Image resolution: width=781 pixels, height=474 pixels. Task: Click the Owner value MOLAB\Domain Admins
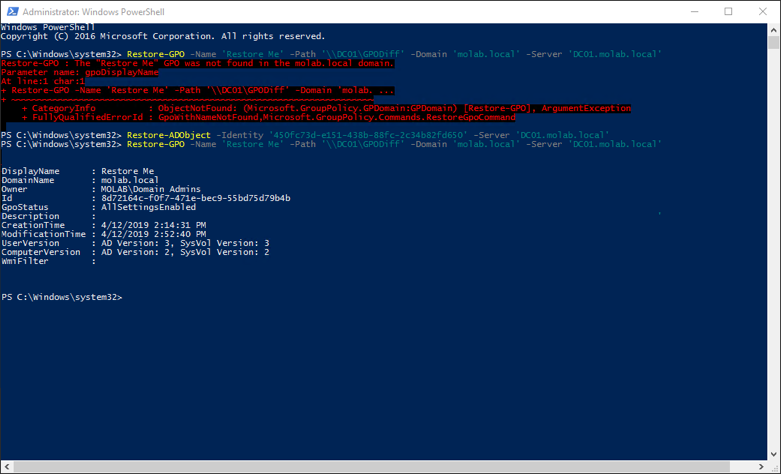150,189
